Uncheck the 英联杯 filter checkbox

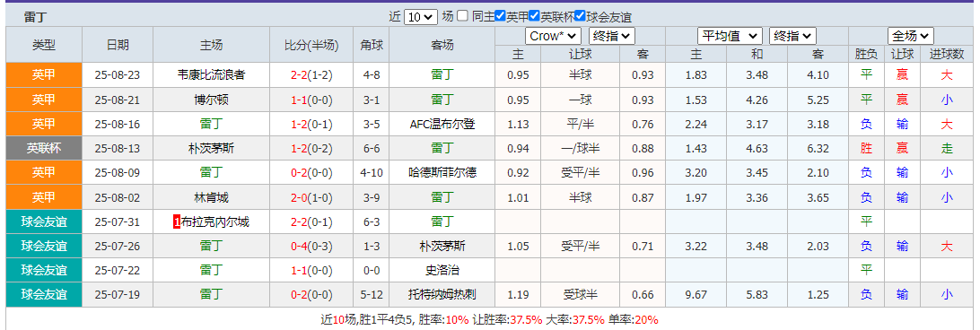(534, 16)
